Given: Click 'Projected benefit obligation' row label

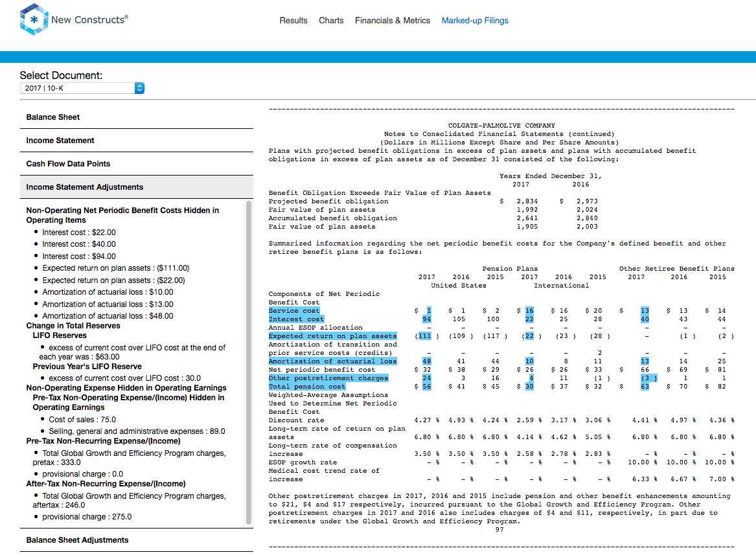Looking at the screenshot, I should (x=328, y=201).
